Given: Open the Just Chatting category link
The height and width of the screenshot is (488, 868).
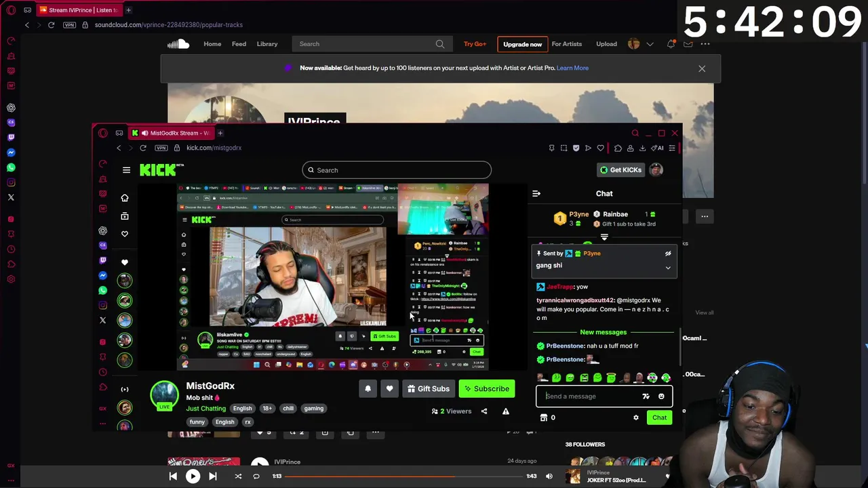Looking at the screenshot, I should 206,409.
